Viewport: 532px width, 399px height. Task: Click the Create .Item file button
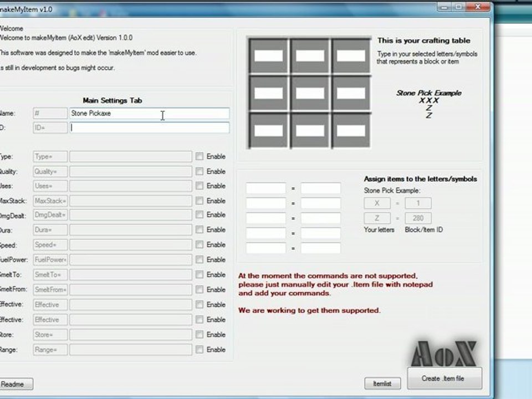tap(444, 378)
